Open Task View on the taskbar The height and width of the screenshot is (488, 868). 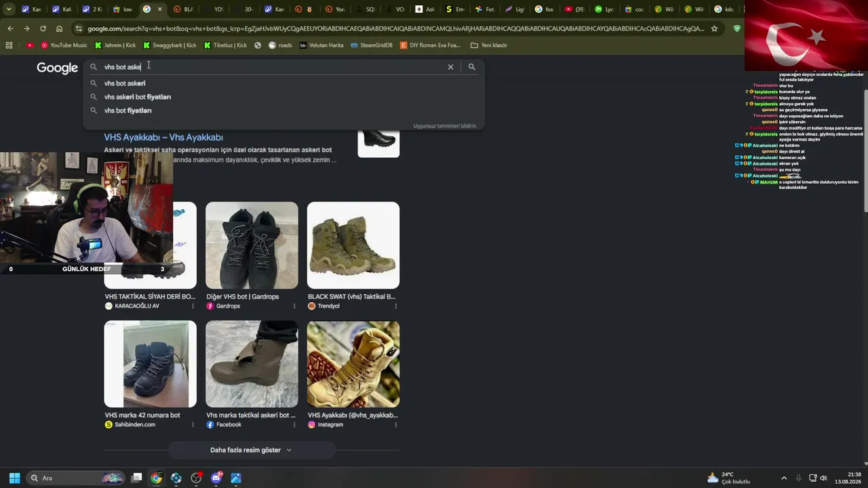pyautogui.click(x=136, y=478)
